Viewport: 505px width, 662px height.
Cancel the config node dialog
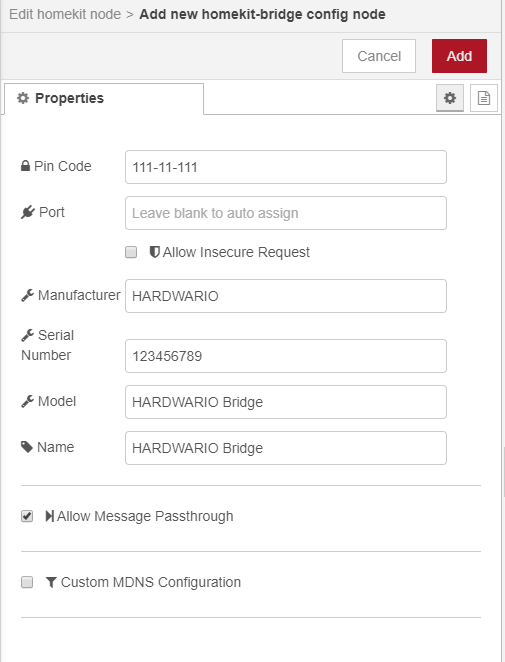[x=379, y=56]
